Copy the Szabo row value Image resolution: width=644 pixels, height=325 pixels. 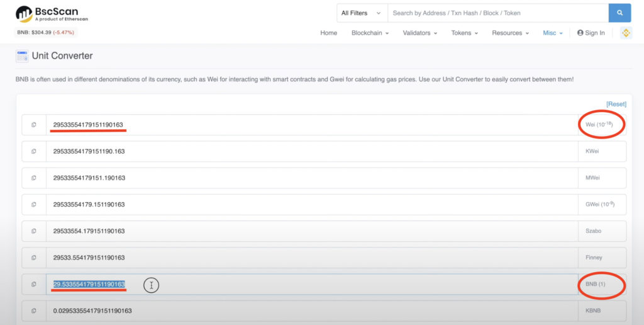[x=34, y=231]
